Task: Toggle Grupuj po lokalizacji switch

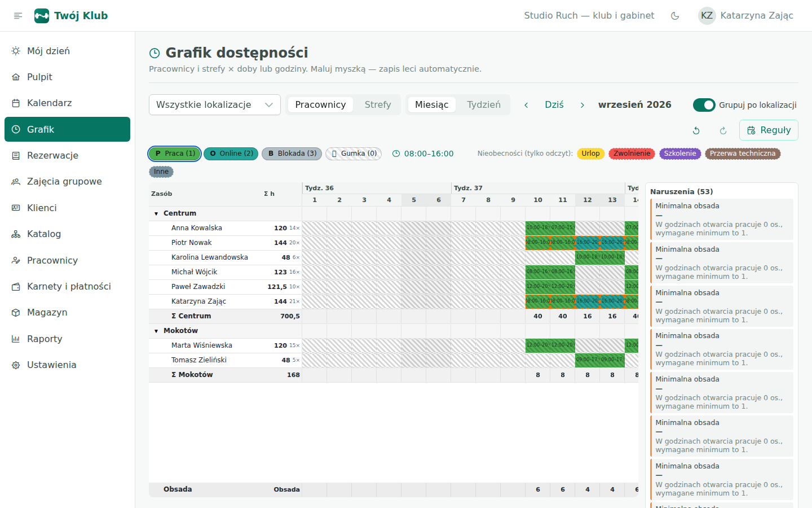Action: (x=704, y=105)
